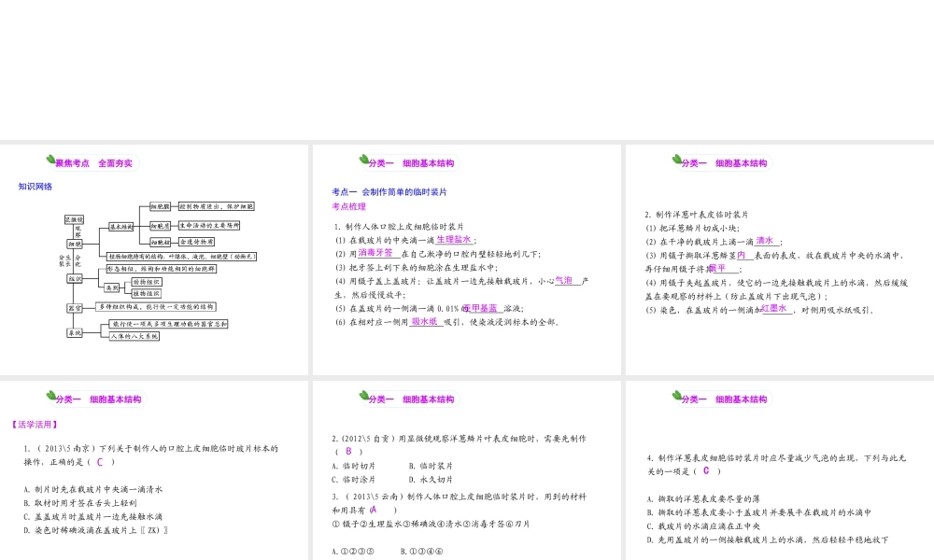Click the 考点一 会制作简单的临时装片 heading
This screenshot has height=560, width=934.
click(389, 191)
